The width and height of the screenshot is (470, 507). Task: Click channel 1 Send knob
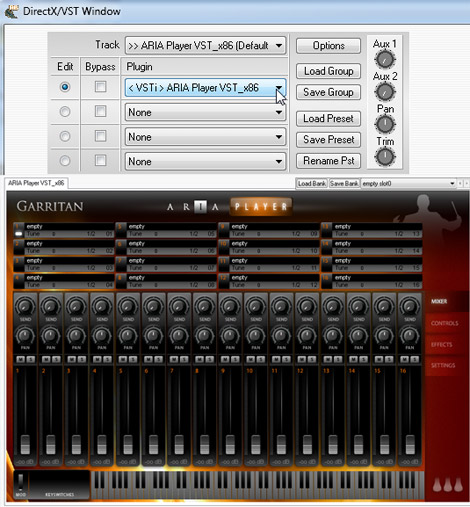(x=25, y=306)
